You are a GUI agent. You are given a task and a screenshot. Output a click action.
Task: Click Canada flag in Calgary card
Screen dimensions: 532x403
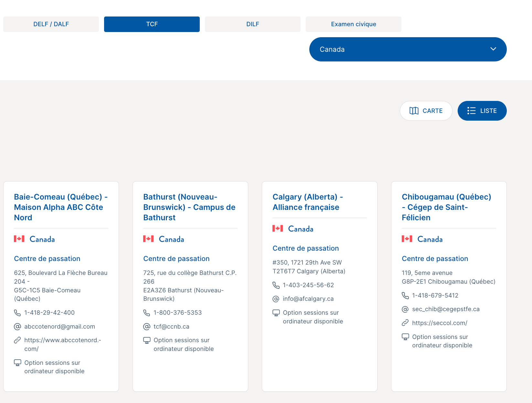point(278,229)
